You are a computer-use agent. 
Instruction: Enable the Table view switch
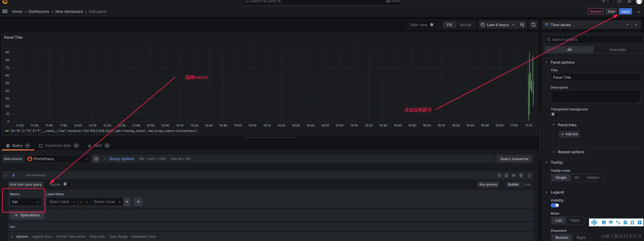click(x=434, y=25)
